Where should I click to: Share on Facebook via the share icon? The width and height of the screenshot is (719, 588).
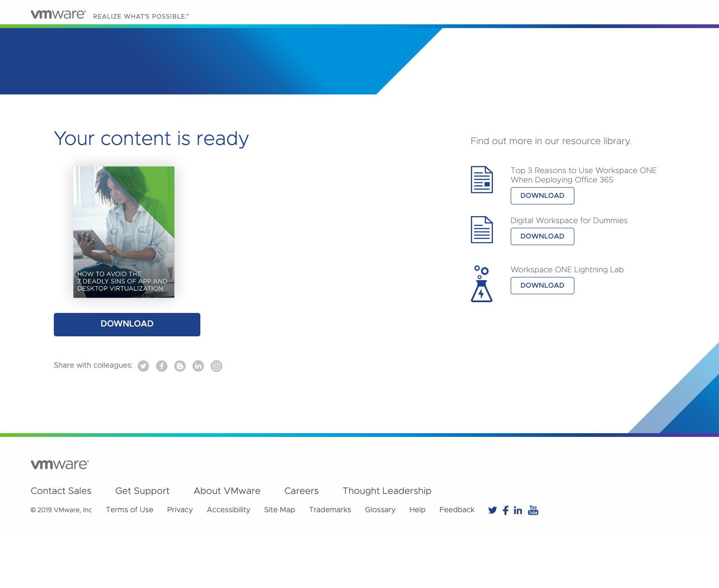[161, 366]
